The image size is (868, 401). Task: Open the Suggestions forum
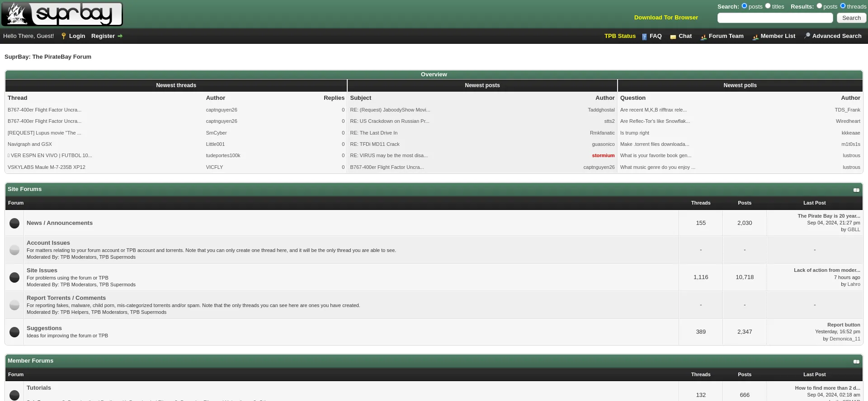(x=44, y=328)
